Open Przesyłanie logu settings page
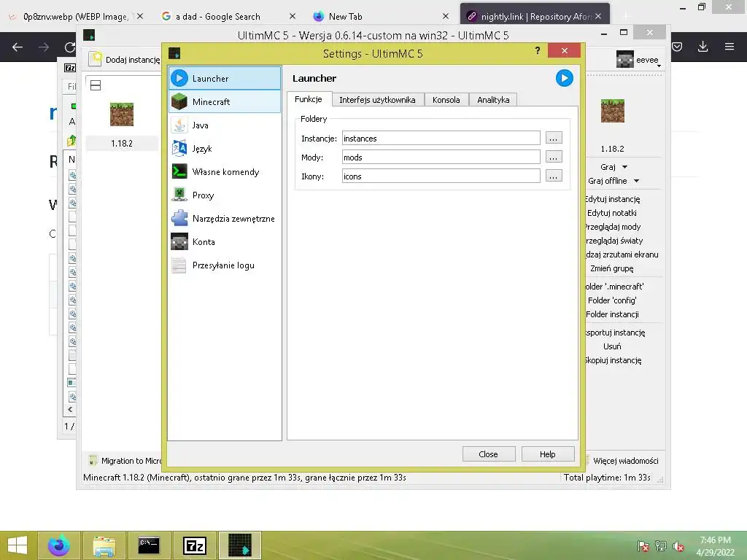This screenshot has width=747, height=560. [x=225, y=265]
